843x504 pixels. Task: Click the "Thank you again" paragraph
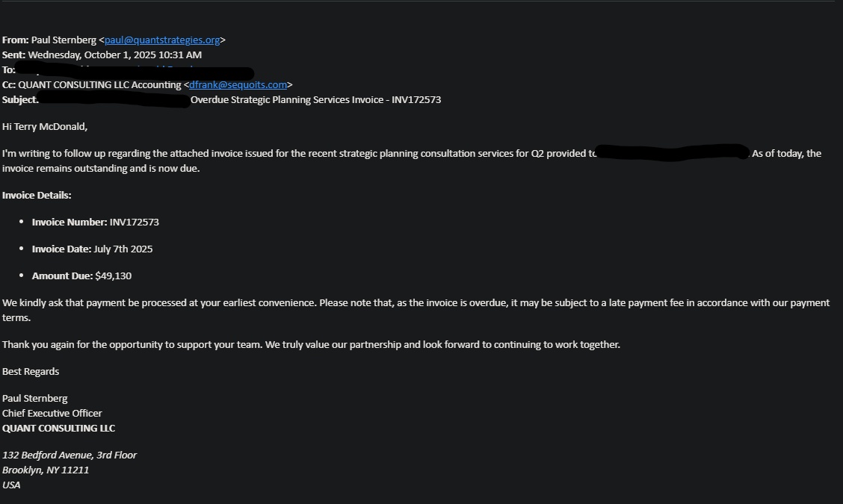311,345
